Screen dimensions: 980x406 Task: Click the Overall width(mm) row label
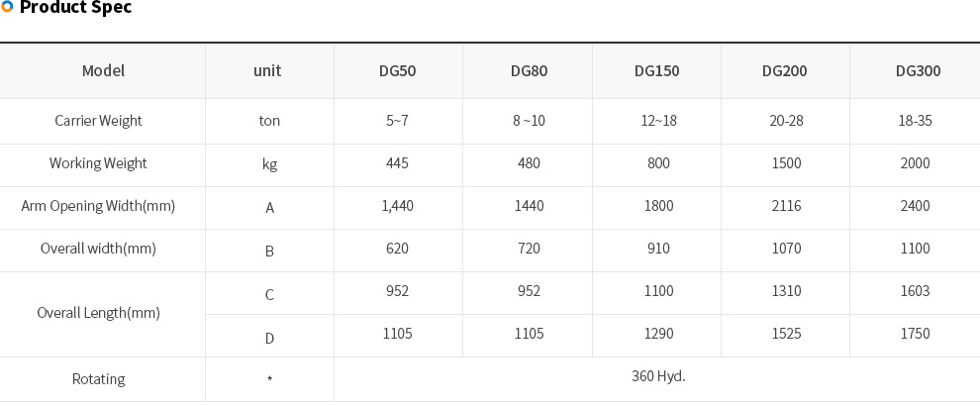click(99, 249)
